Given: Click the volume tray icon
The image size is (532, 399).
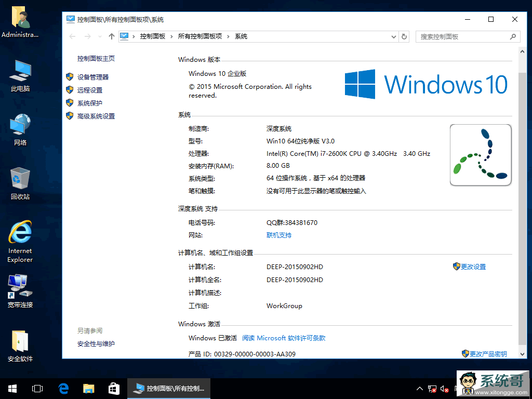Looking at the screenshot, I should pyautogui.click(x=445, y=389).
